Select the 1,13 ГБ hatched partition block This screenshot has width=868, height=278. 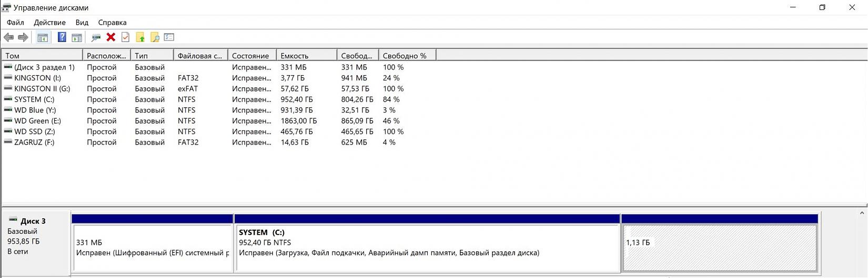pos(720,243)
